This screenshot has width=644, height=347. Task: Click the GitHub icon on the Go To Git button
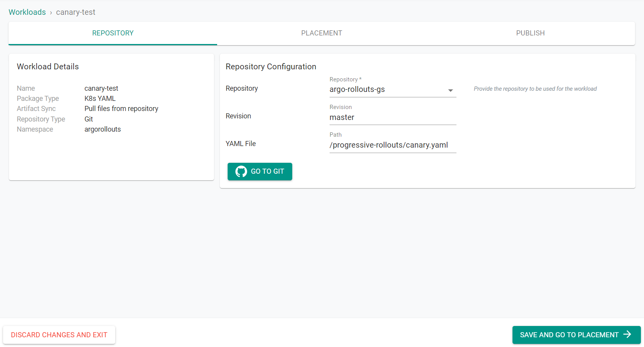click(241, 171)
